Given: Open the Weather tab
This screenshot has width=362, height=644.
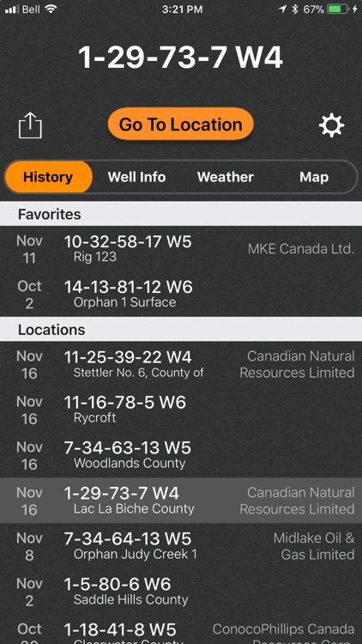Looking at the screenshot, I should click(226, 177).
